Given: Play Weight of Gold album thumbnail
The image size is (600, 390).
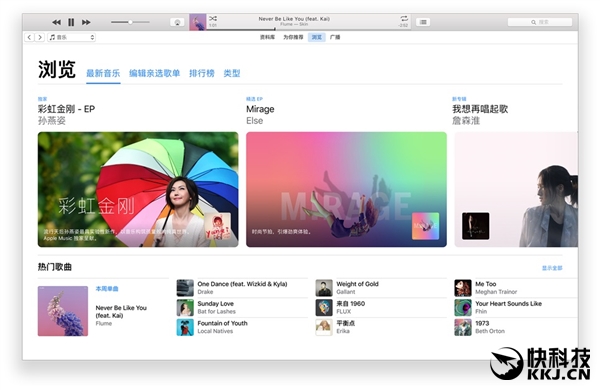Looking at the screenshot, I should pos(324,288).
